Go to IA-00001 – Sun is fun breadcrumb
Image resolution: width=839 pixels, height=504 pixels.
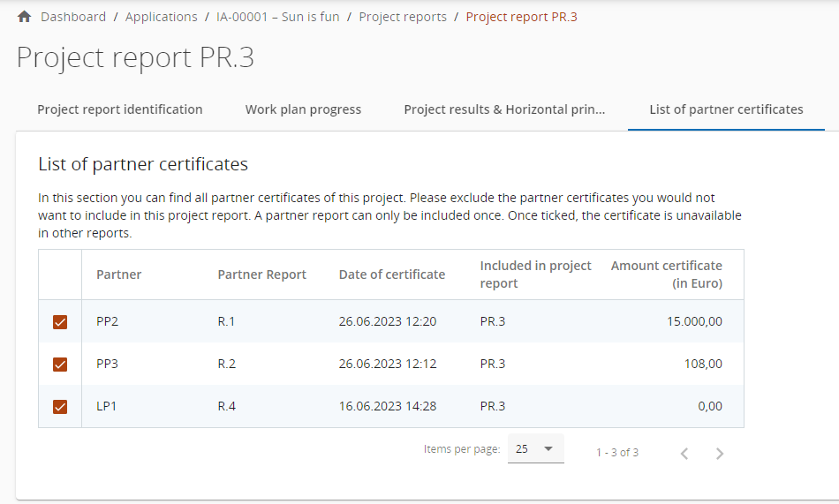(278, 17)
